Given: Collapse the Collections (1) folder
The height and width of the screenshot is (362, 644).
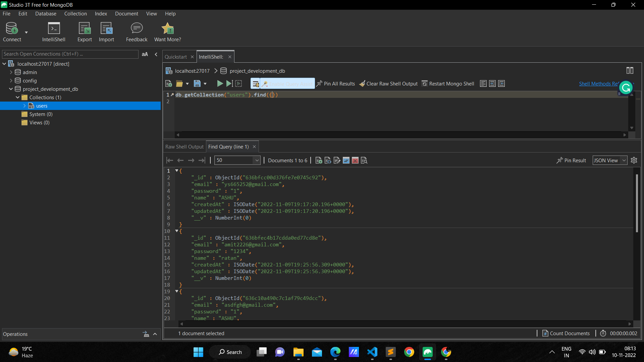Looking at the screenshot, I should pos(17,97).
